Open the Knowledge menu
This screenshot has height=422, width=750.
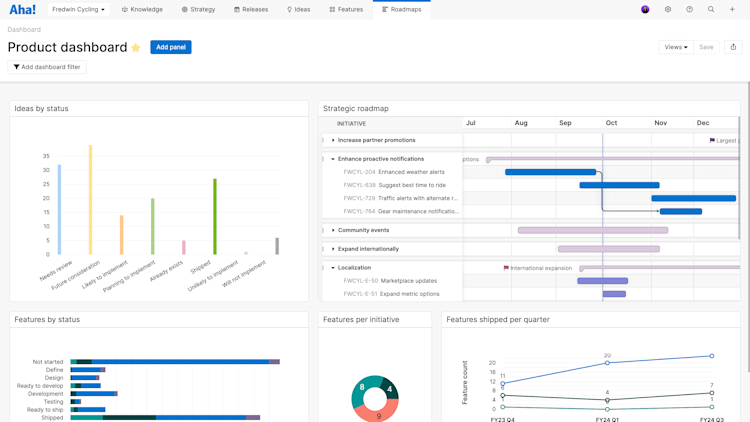pyautogui.click(x=142, y=10)
